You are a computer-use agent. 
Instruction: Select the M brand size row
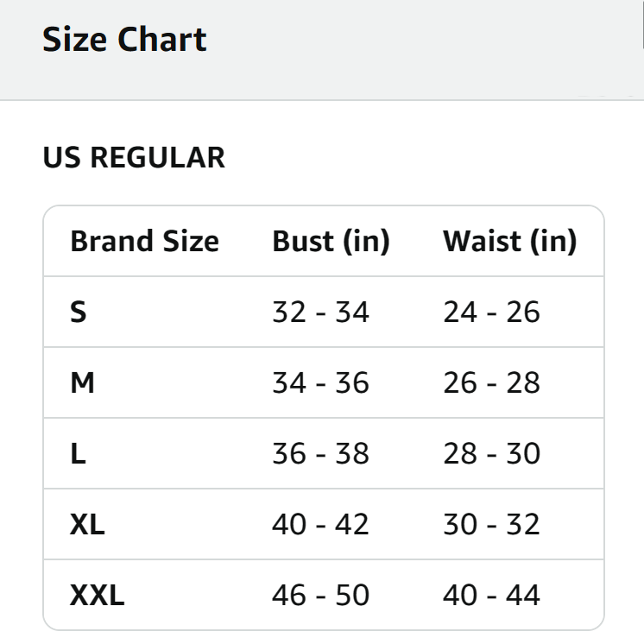82,382
